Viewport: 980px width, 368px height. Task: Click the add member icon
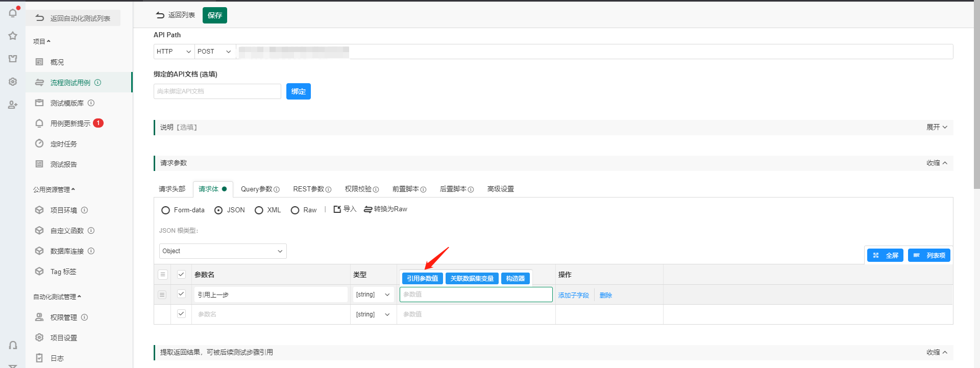13,105
